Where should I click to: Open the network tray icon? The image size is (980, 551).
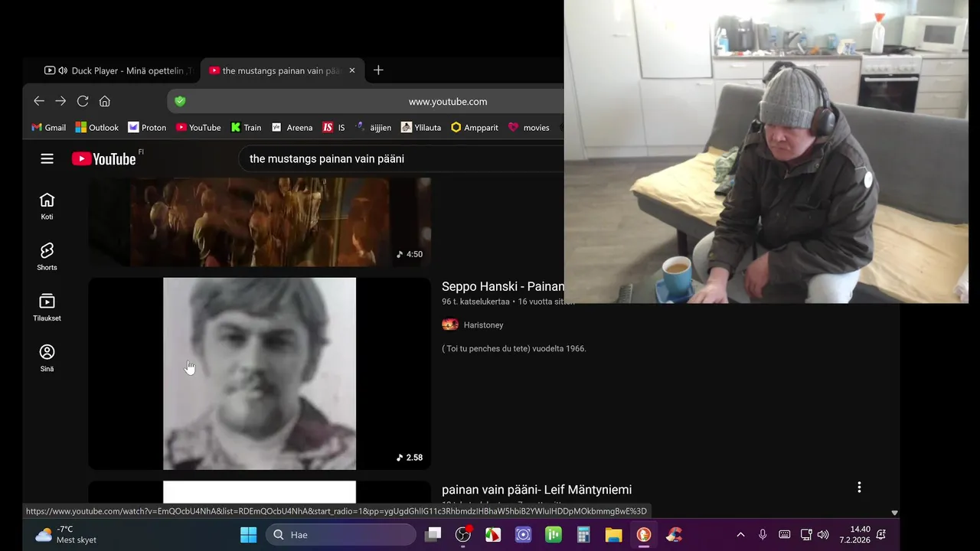pos(806,535)
